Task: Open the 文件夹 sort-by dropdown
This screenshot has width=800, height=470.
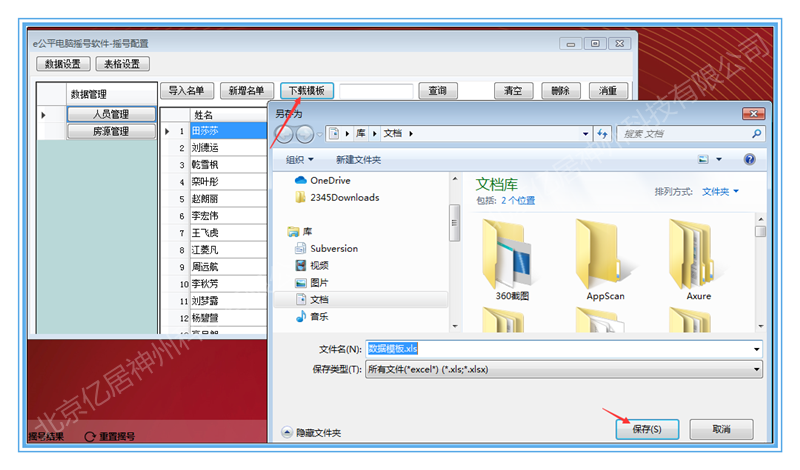Action: [720, 191]
